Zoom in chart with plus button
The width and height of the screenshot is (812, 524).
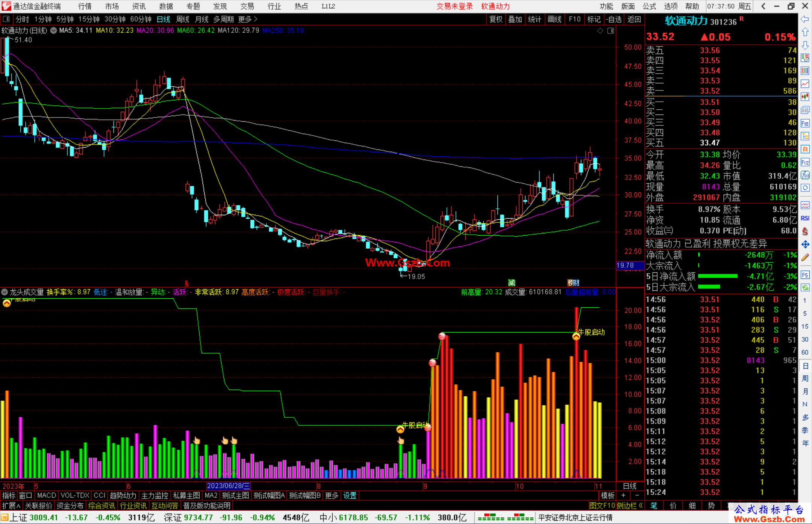pyautogui.click(x=623, y=495)
